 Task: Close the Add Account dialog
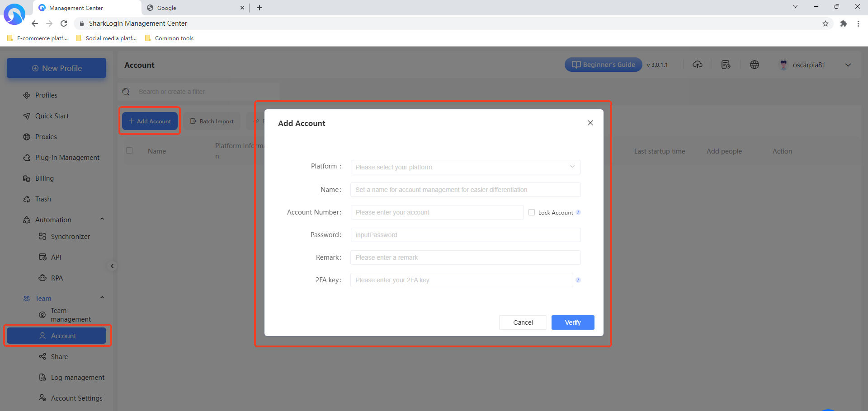pyautogui.click(x=590, y=123)
